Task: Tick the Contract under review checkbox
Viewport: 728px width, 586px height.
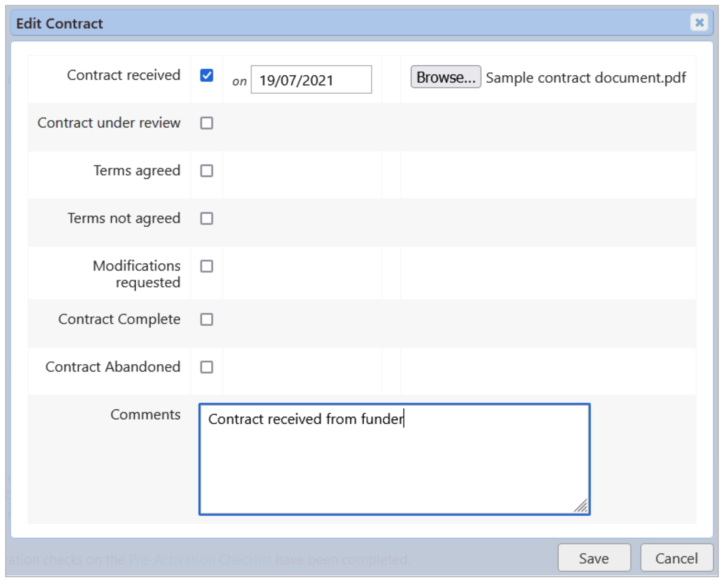Action: [x=207, y=123]
